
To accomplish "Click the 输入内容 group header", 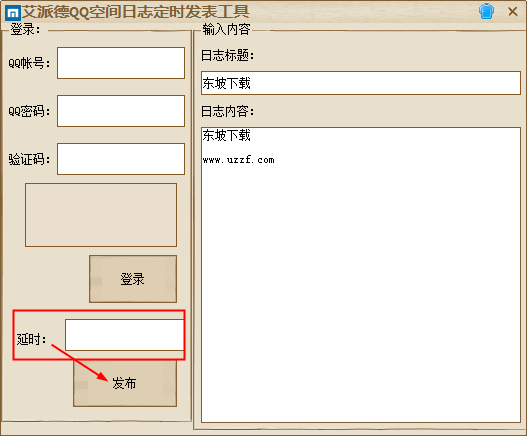I will coord(226,29).
